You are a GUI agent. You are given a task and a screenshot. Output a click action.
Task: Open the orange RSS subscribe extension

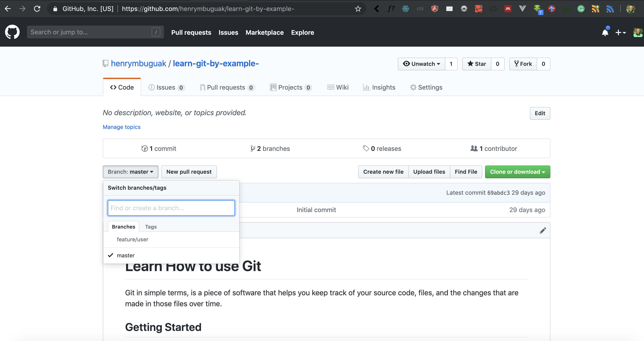(595, 9)
